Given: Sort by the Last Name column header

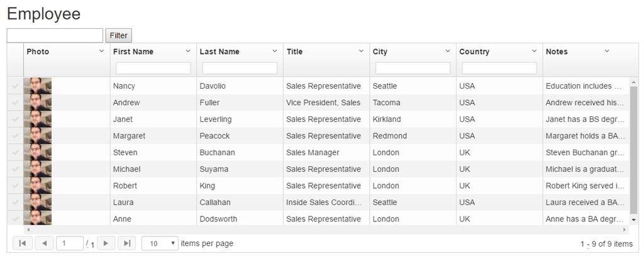Looking at the screenshot, I should coord(219,52).
